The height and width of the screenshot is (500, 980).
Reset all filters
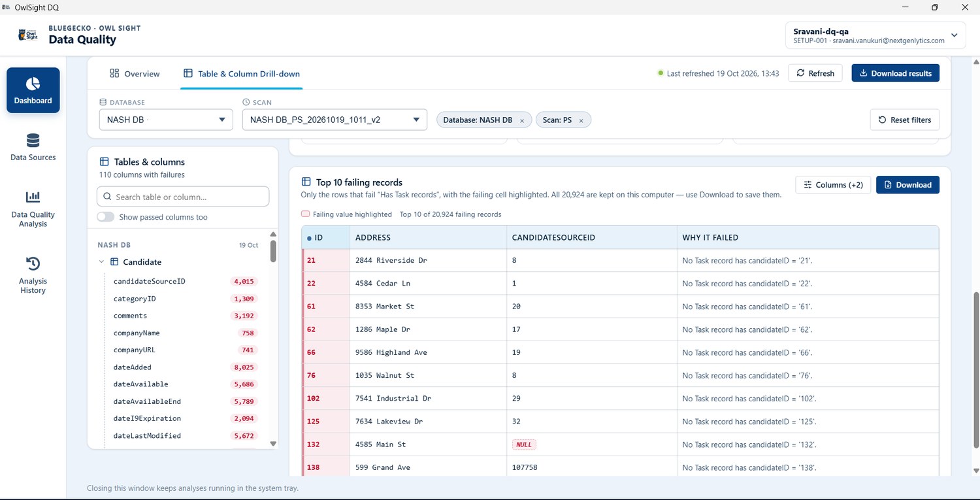point(905,120)
